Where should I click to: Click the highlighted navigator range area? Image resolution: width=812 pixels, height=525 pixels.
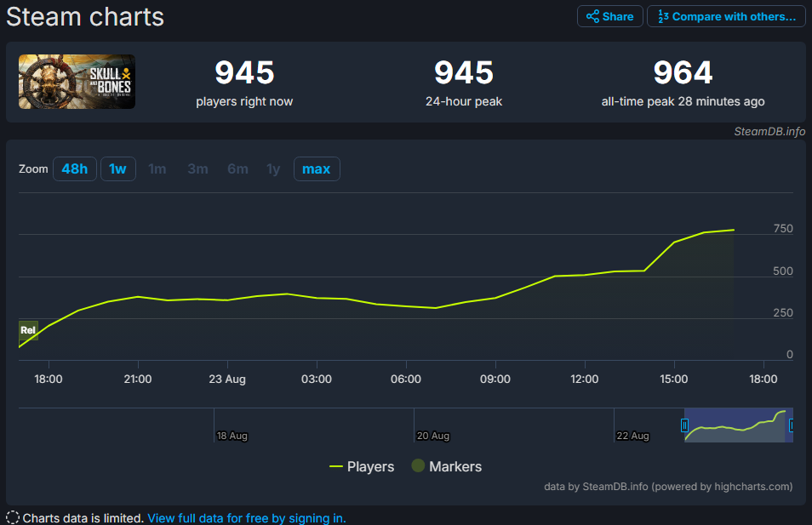[x=738, y=425]
